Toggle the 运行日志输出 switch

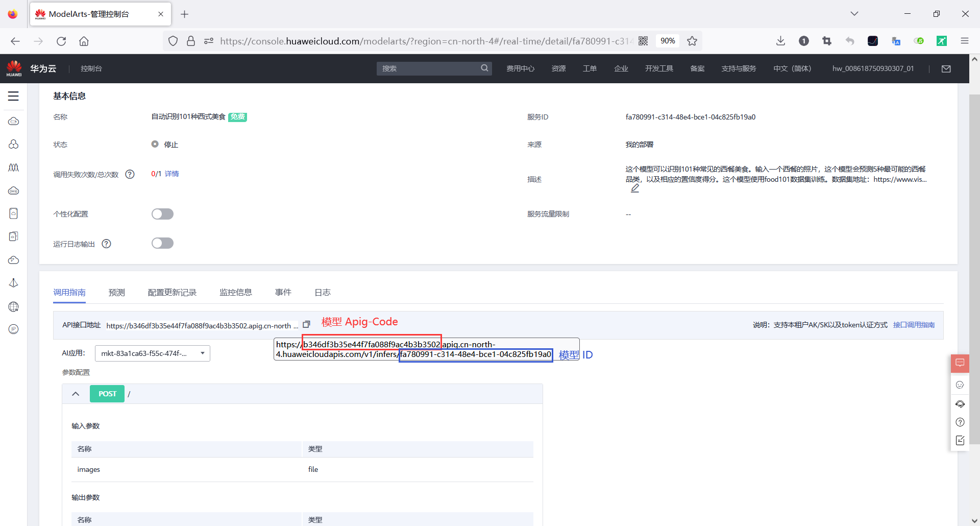(162, 243)
